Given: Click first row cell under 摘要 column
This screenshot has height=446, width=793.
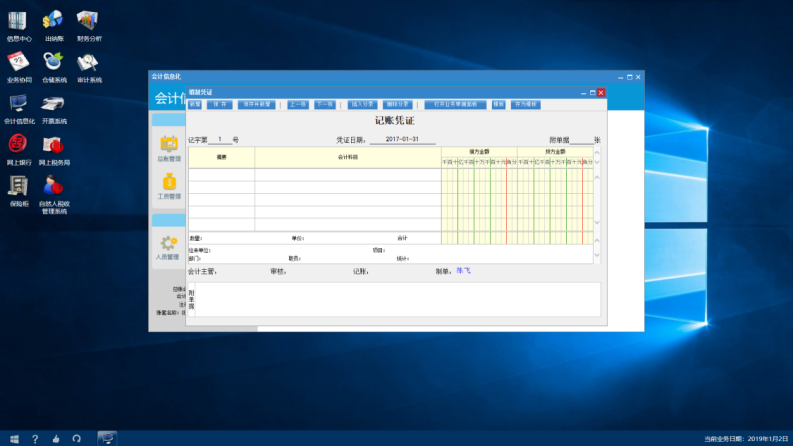Looking at the screenshot, I should [222, 175].
